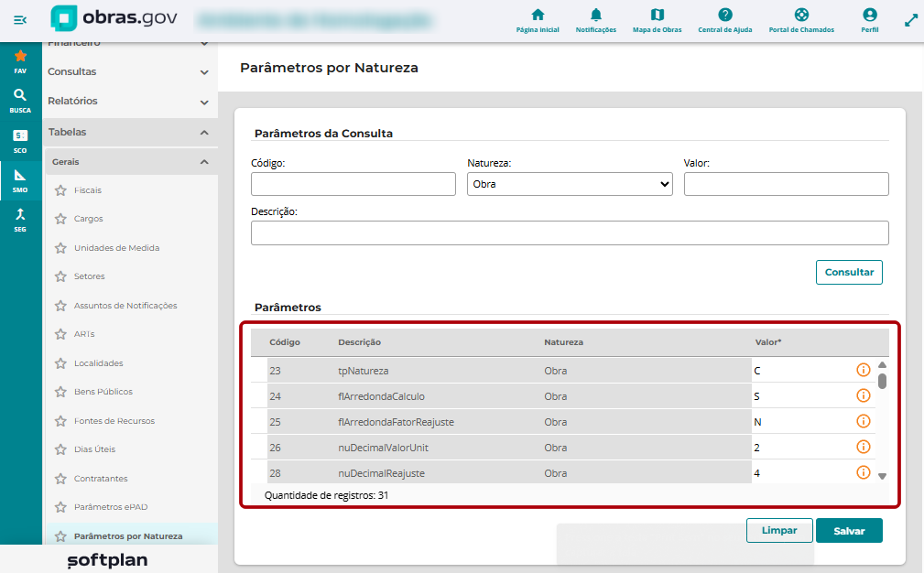Screen dimensions: 924x573
Task: Click the parameters table scrollbar thumb
Action: point(882,381)
